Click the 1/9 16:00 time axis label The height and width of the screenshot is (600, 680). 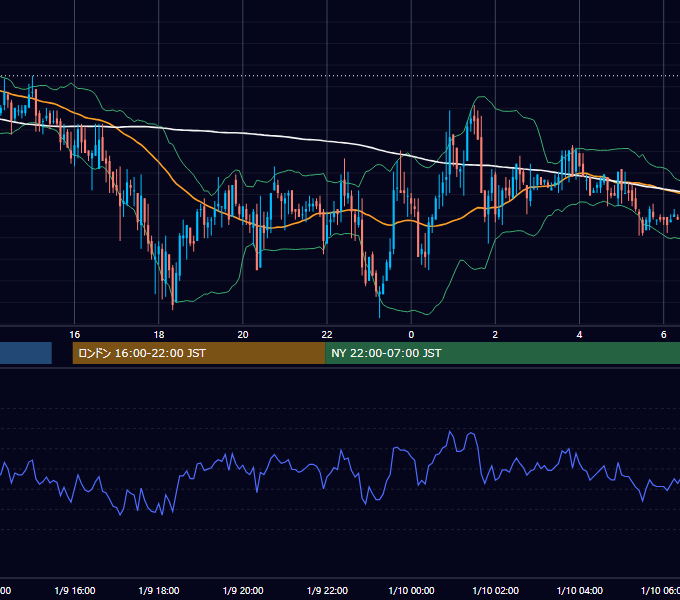75,590
